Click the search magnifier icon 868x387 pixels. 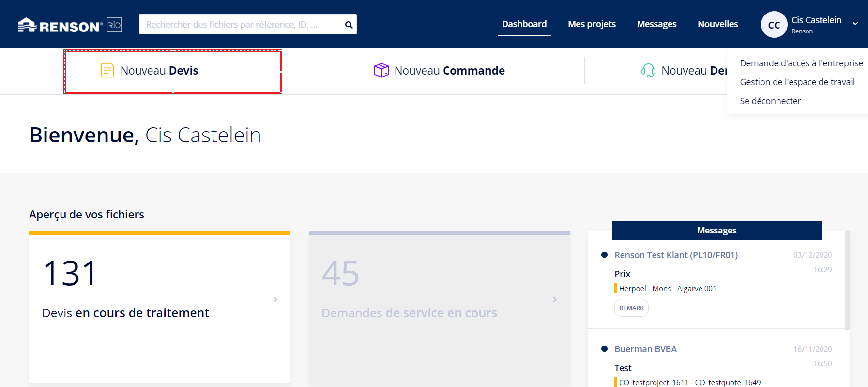point(349,25)
